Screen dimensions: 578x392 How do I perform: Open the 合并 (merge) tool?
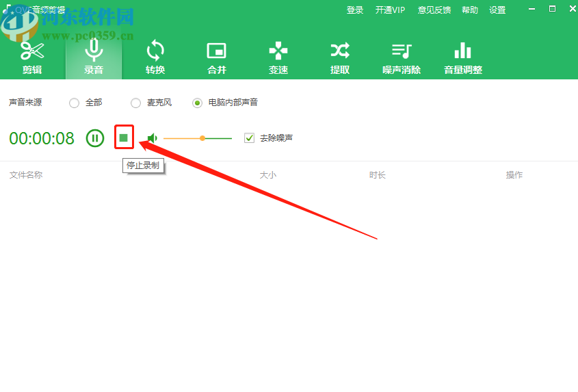coord(217,58)
